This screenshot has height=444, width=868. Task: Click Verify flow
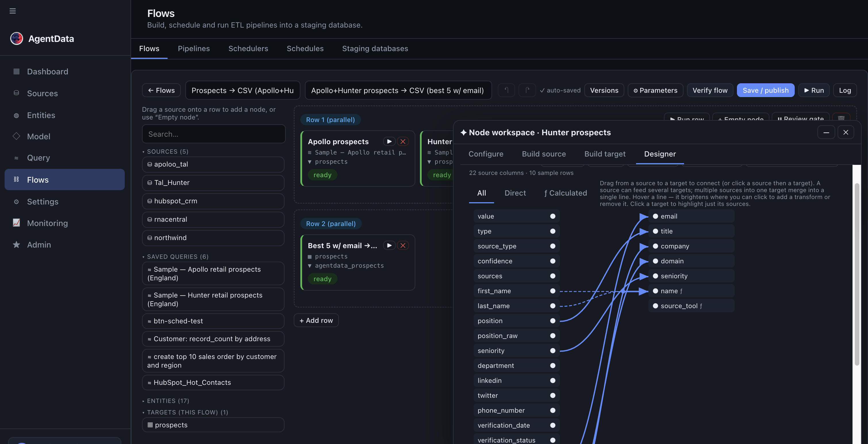[710, 90]
